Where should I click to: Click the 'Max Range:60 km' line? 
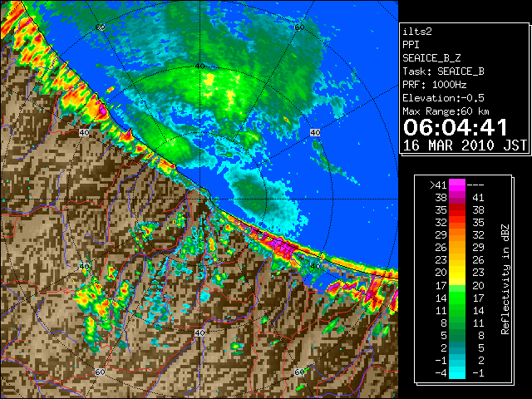[x=446, y=111]
